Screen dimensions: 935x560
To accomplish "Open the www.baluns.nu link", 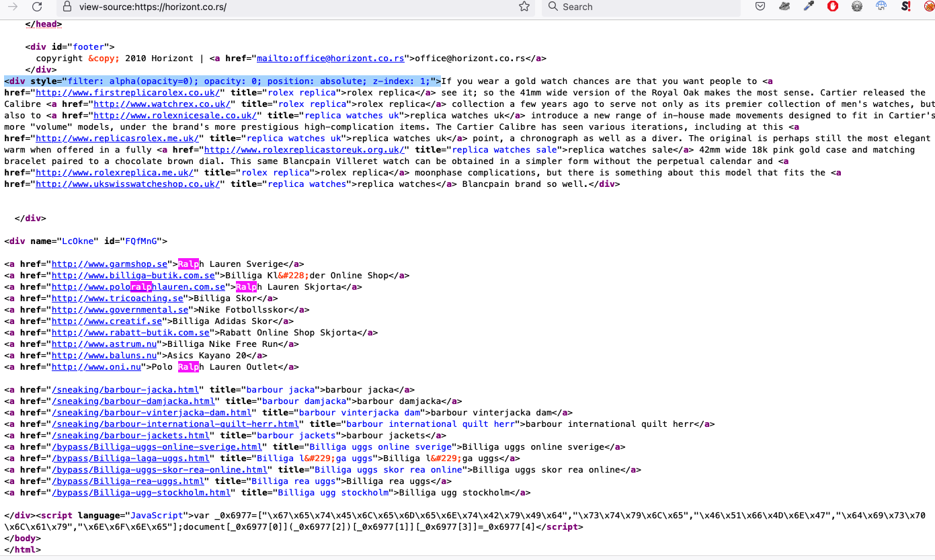I will [x=104, y=356].
